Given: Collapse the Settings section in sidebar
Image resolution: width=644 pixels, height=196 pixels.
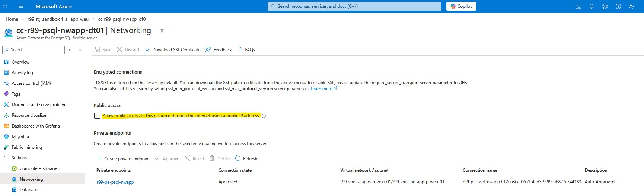Looking at the screenshot, I should [6, 158].
